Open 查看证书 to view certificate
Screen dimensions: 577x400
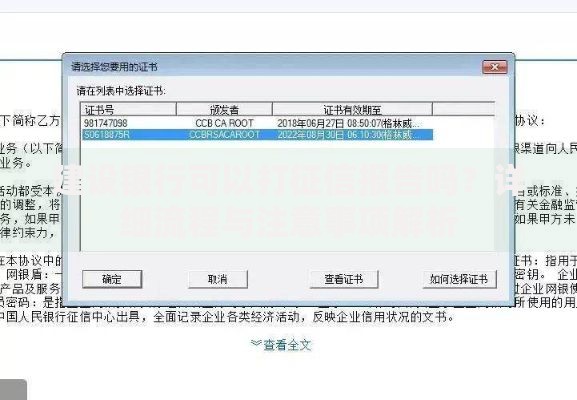[344, 279]
